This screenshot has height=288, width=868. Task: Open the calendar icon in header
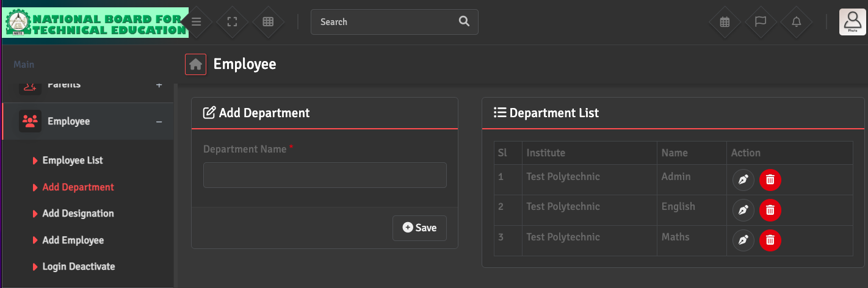point(725,22)
